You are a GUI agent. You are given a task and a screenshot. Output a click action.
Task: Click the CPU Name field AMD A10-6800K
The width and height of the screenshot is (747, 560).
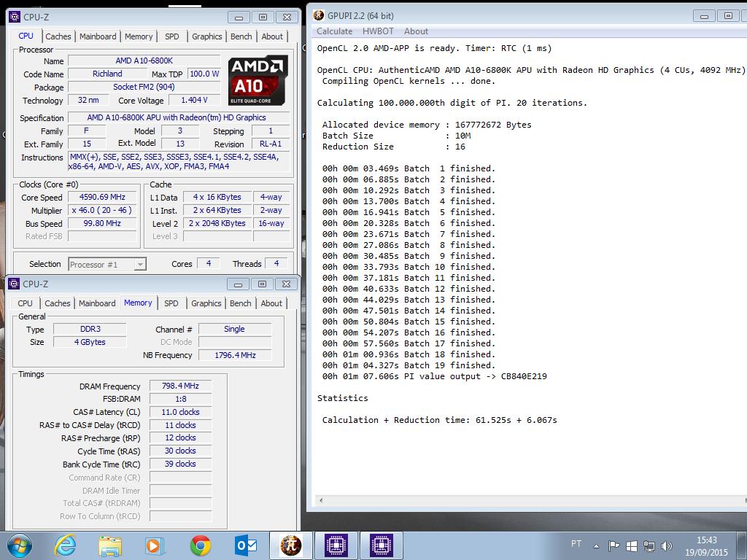point(144,61)
